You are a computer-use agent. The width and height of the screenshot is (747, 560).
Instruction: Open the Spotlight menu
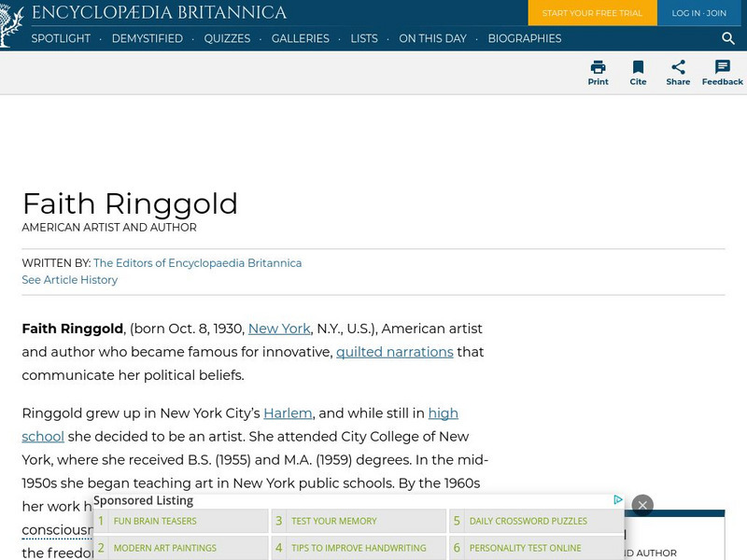pyautogui.click(x=60, y=39)
